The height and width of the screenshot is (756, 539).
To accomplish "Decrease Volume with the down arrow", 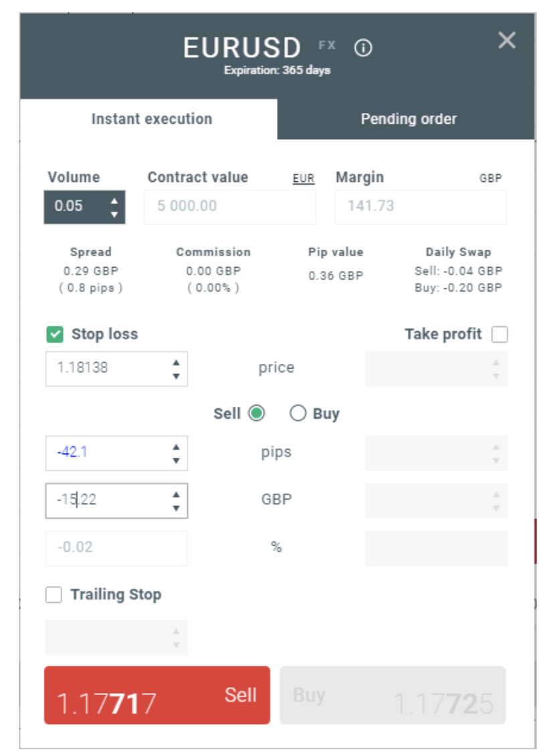I will point(114,215).
